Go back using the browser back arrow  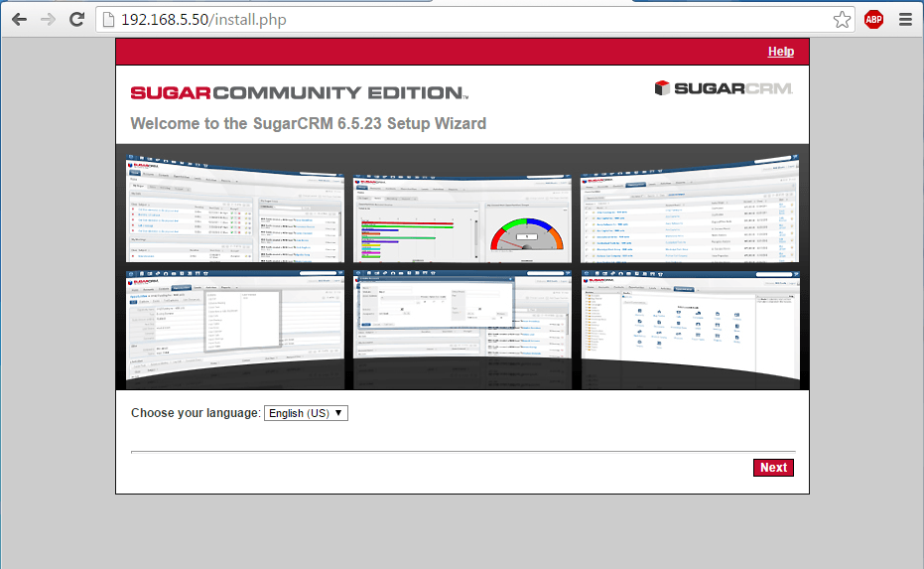tap(20, 20)
